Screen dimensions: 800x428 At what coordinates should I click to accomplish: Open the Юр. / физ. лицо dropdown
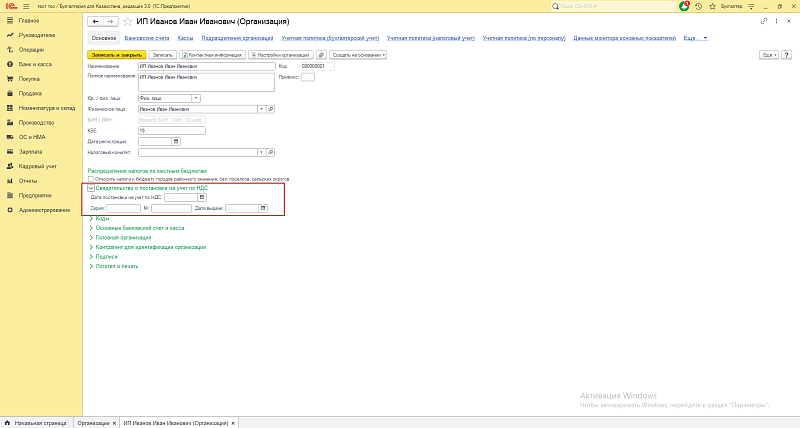pos(196,98)
